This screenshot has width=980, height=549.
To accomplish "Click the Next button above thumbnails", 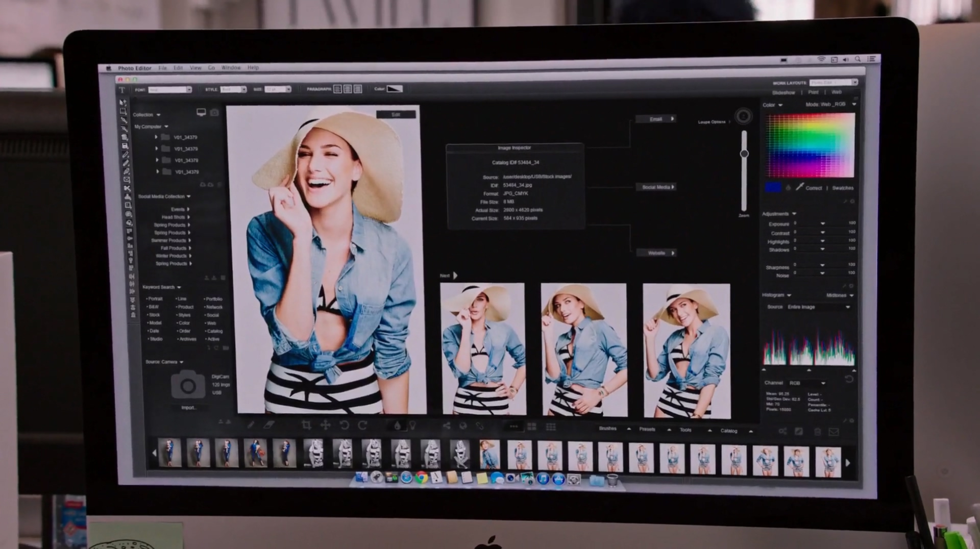I will (x=448, y=276).
